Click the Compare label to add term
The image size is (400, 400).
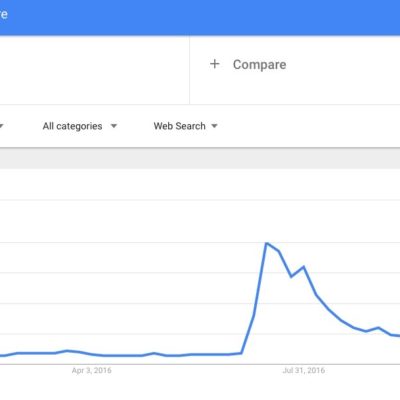point(259,65)
